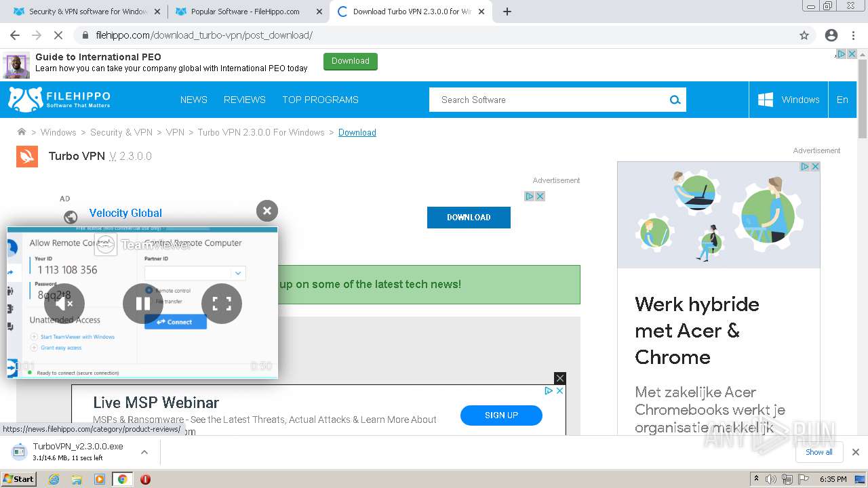Image resolution: width=868 pixels, height=488 pixels.
Task: Click the search magnifier icon
Action: (x=675, y=100)
